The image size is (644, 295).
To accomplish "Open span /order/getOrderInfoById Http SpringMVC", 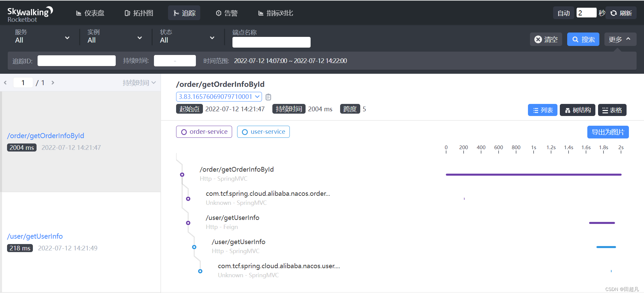I will pyautogui.click(x=237, y=174).
